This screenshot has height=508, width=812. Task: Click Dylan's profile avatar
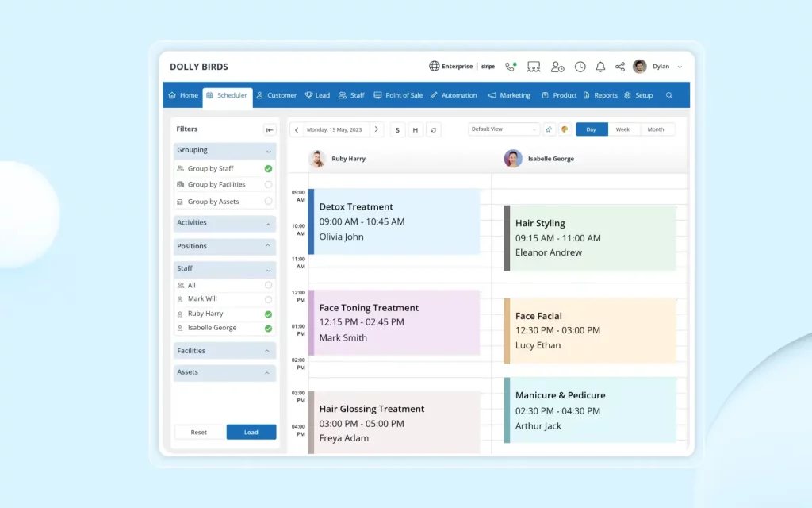(x=640, y=67)
